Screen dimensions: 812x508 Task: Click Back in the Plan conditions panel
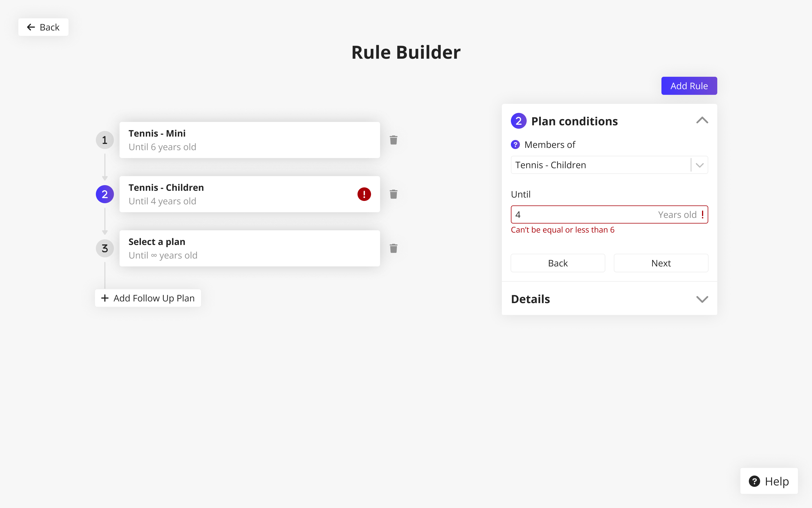click(558, 263)
